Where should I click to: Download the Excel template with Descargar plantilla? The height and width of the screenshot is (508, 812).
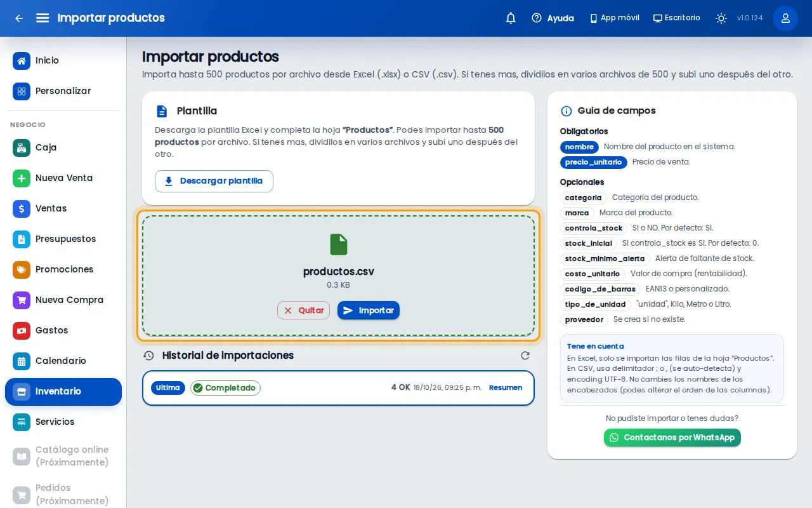[214, 181]
